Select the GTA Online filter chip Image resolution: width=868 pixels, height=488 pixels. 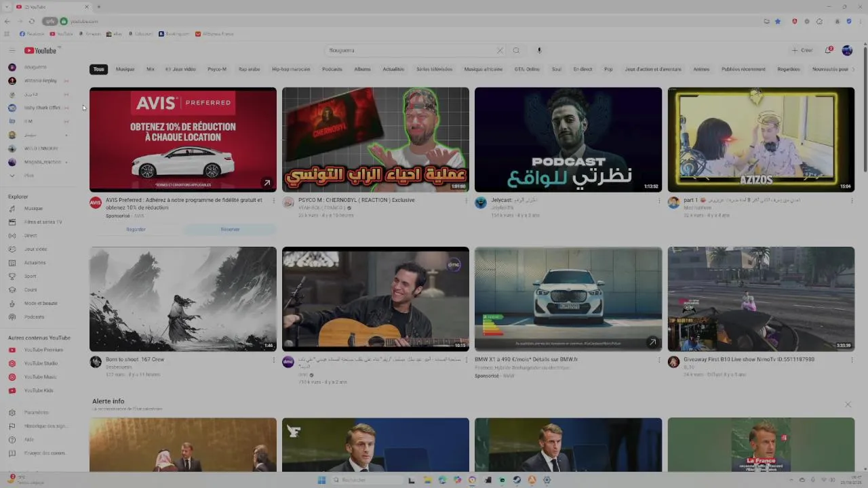(x=527, y=69)
